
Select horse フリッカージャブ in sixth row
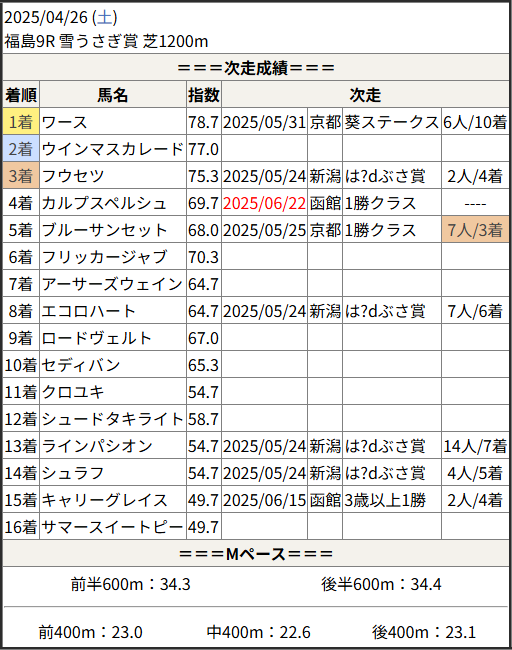[104, 257]
